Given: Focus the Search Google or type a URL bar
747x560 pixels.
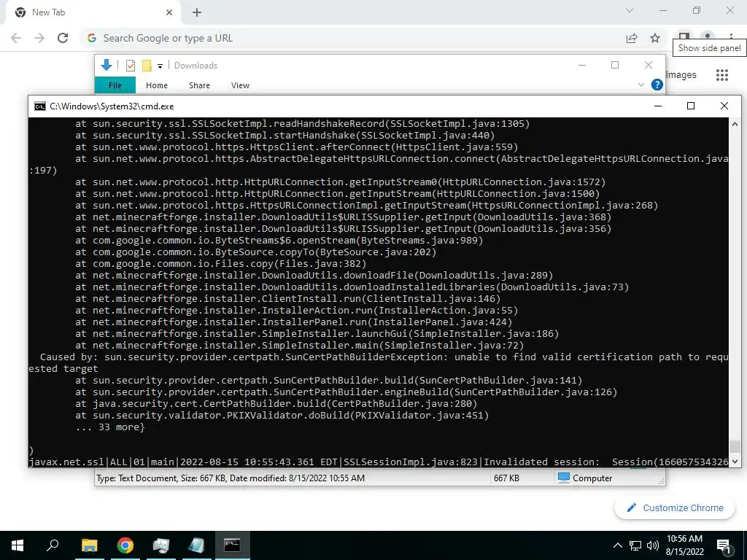Looking at the screenshot, I should [x=352, y=38].
